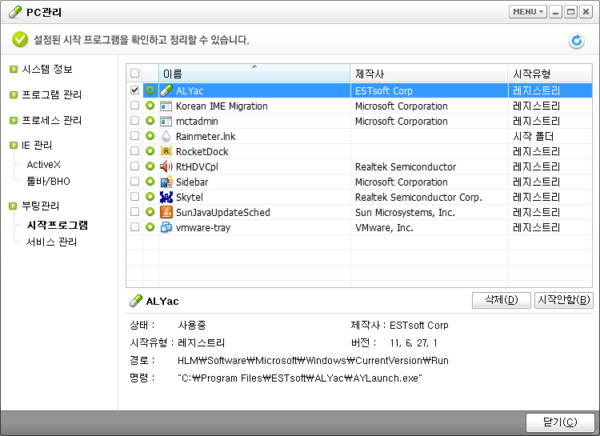Select ActiveX under IE 관리

coord(43,164)
